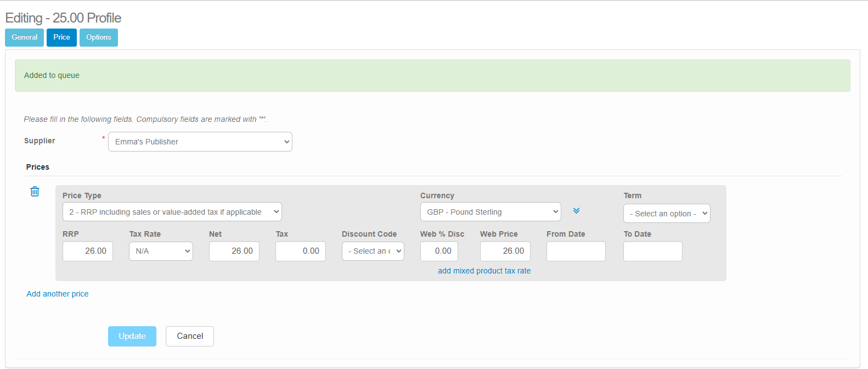Open the Currency dropdown

491,212
